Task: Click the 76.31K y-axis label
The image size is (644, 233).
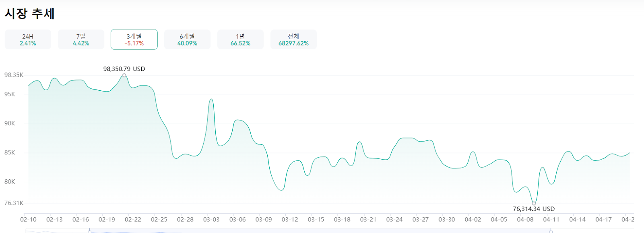Action: [14, 203]
